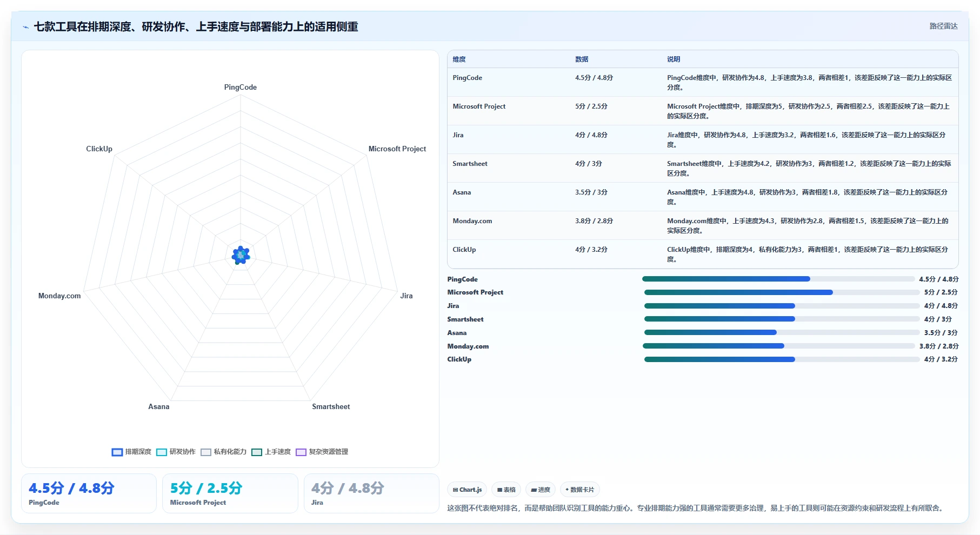Click the 路径雷达 label in header
This screenshot has height=535, width=980.
943,26
